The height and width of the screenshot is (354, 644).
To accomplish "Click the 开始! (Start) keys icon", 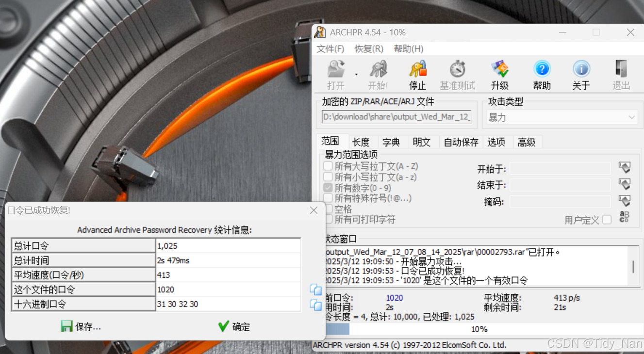I will tap(378, 69).
